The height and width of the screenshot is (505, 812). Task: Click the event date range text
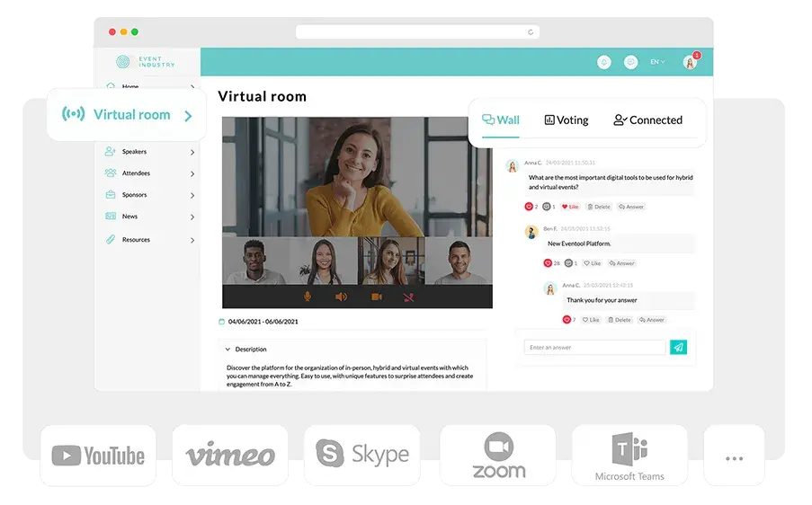[263, 322]
